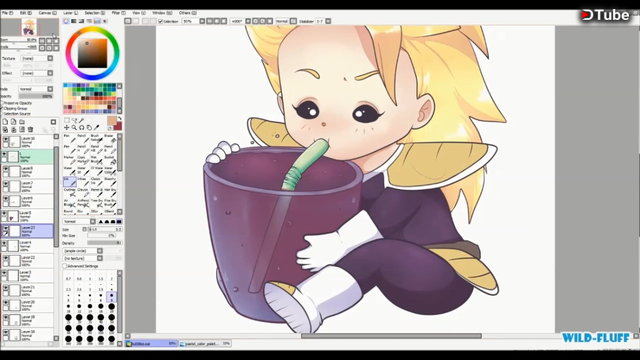
Task: Toggle the Selection checkbox in toolbar
Action: 161,21
